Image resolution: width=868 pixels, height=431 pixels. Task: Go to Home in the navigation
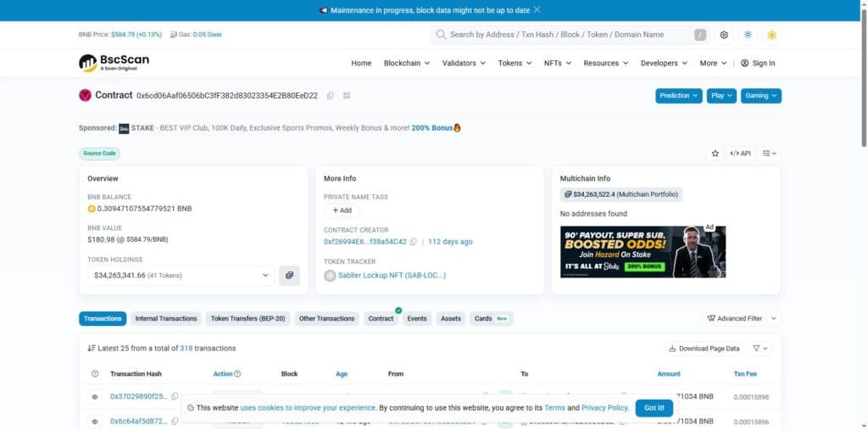[x=361, y=63]
